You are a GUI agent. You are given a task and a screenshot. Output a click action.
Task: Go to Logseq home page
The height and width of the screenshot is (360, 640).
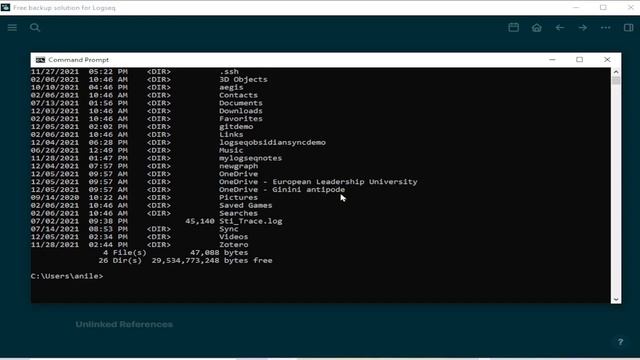pyautogui.click(x=537, y=27)
